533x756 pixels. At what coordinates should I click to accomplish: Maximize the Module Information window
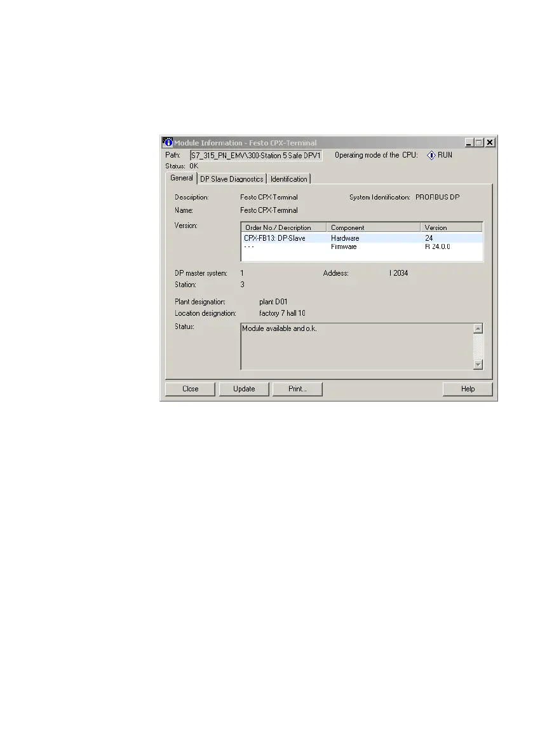[x=478, y=142]
